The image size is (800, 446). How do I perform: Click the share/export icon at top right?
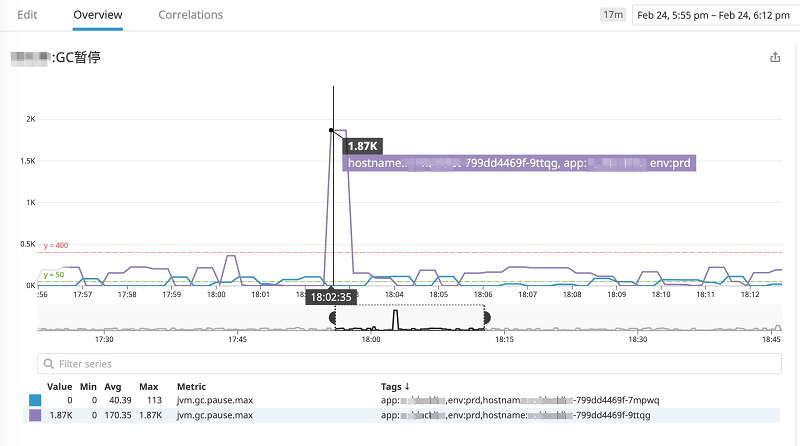(x=775, y=58)
